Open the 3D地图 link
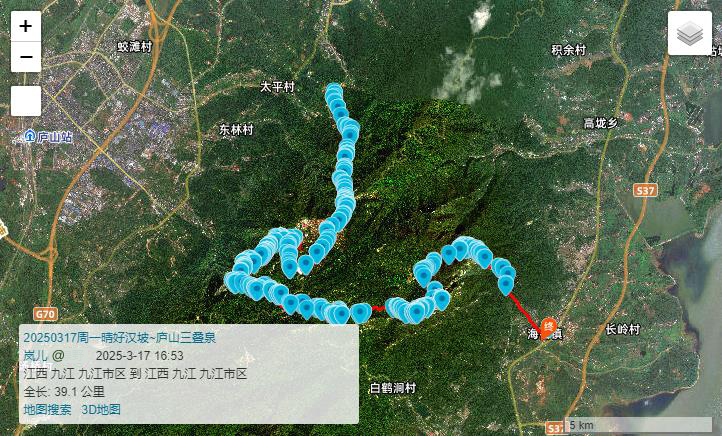Viewport: 722px width, 436px height. [x=101, y=409]
